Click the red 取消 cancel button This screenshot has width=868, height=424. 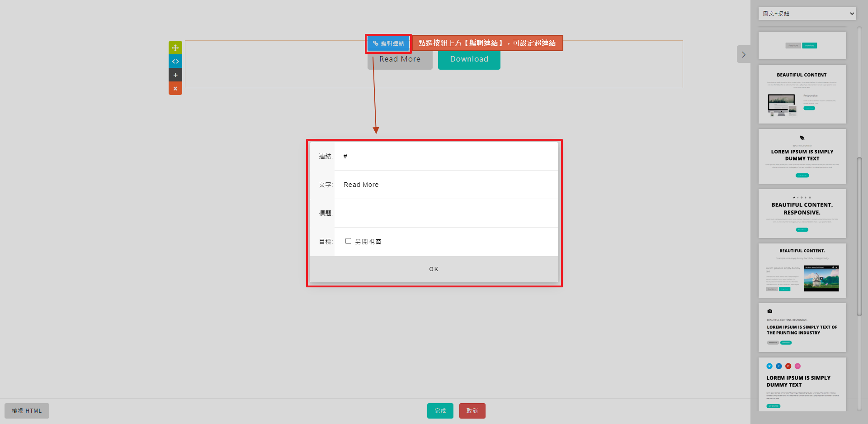(472, 411)
